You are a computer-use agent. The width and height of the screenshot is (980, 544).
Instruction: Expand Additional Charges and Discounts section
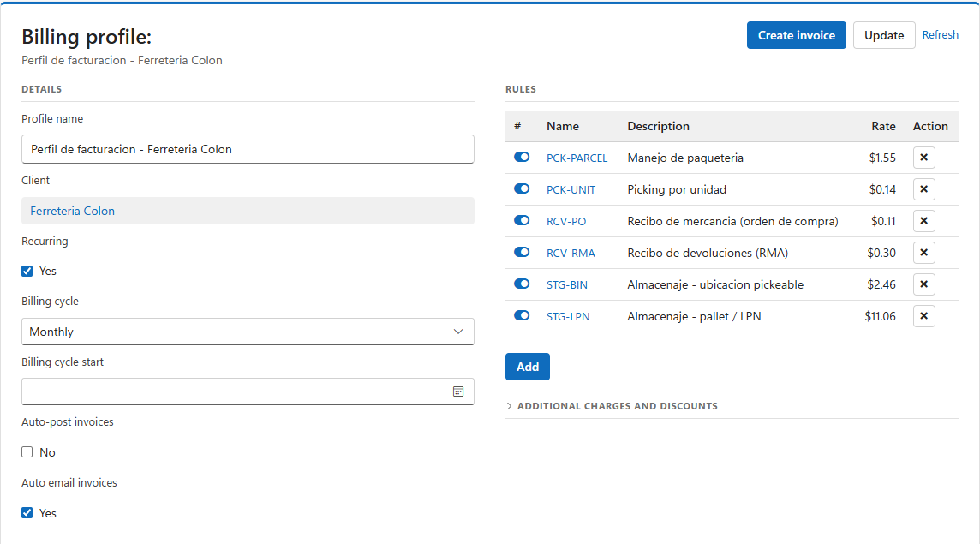612,406
